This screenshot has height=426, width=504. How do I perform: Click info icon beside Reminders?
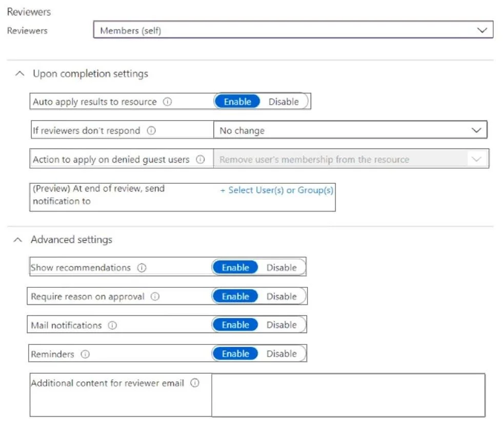click(x=85, y=354)
